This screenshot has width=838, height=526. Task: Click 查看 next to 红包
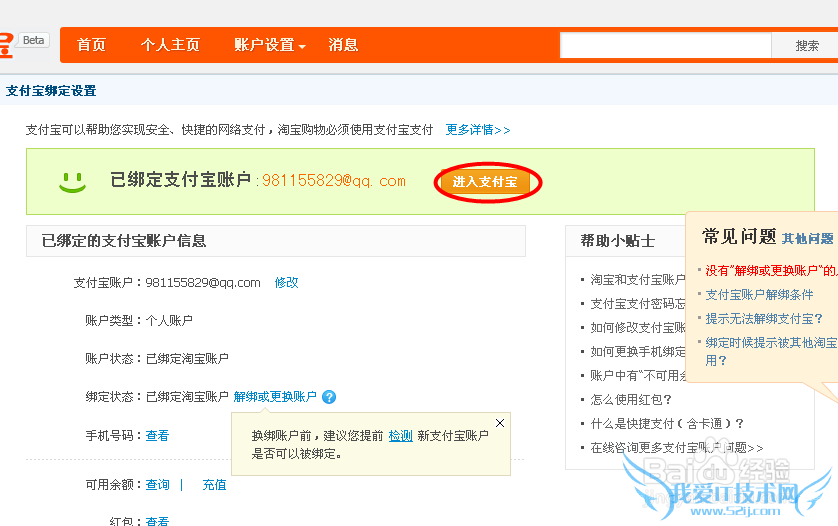coord(157,521)
